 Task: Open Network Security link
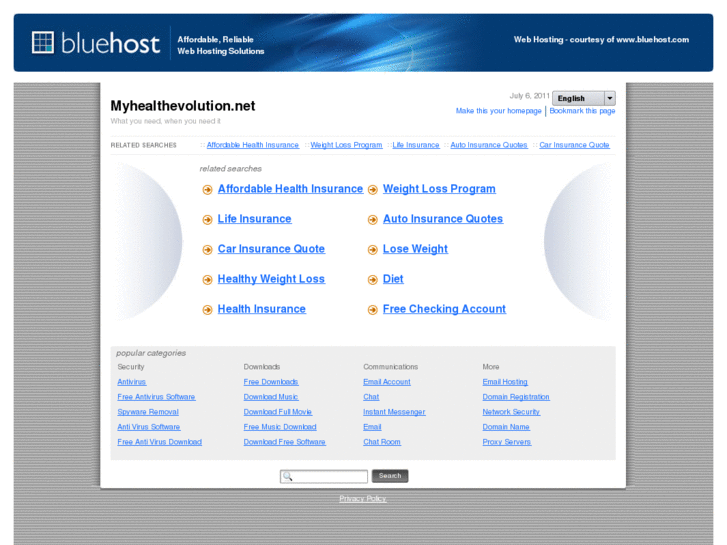point(511,412)
